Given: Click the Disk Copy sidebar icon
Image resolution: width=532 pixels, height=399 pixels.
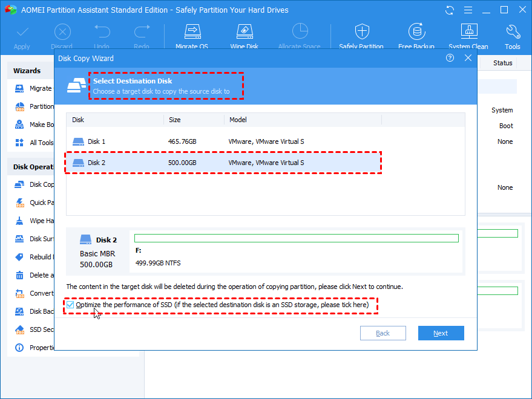Looking at the screenshot, I should [x=19, y=184].
